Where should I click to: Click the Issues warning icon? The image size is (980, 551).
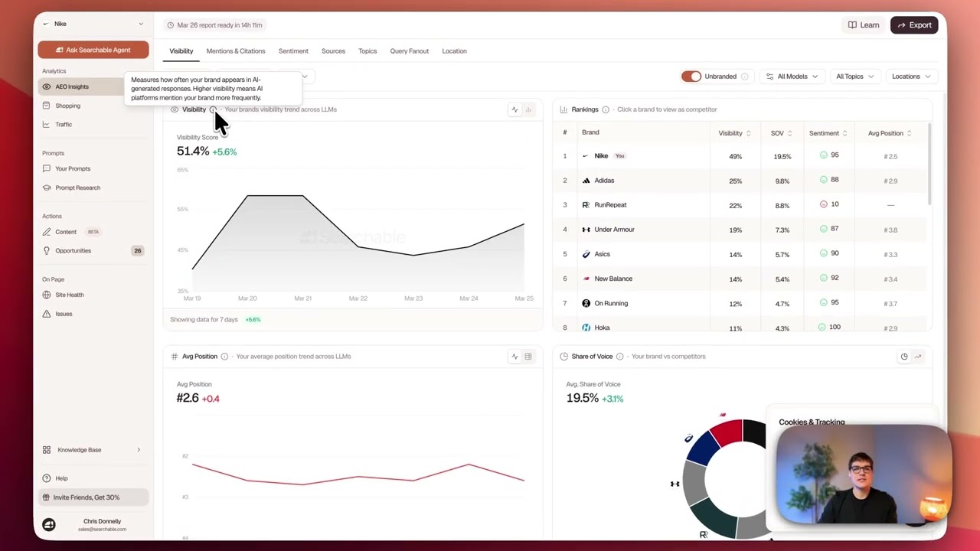click(47, 314)
